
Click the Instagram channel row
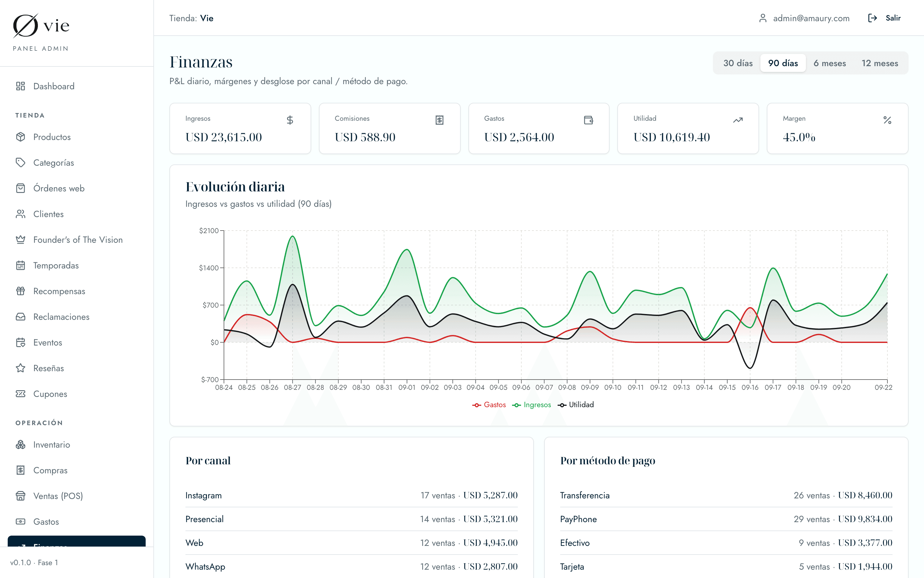(x=351, y=495)
